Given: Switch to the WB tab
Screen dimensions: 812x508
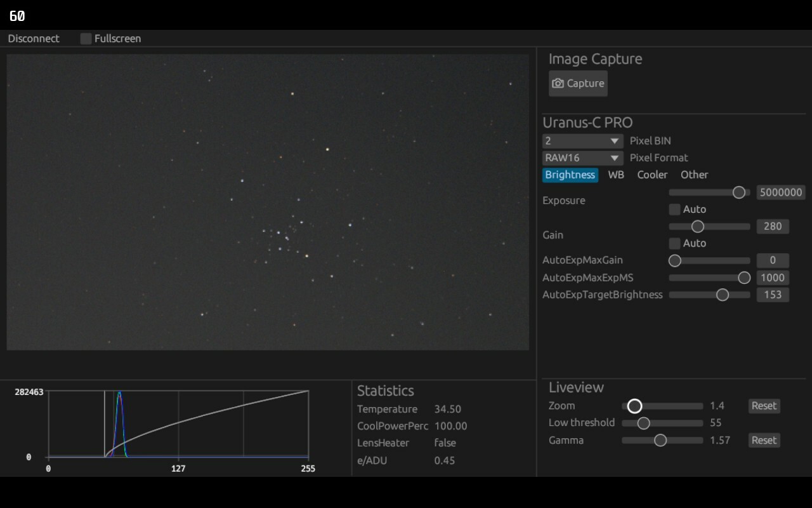Looking at the screenshot, I should tap(615, 175).
